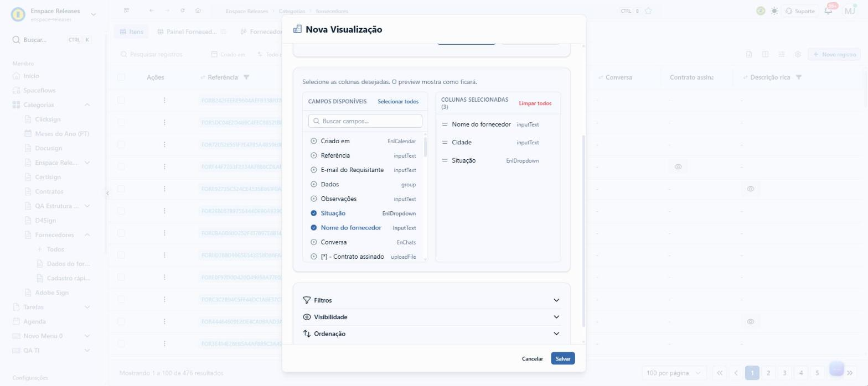Viewport: 868px width, 386px height.
Task: Expand the QA TI menu
Action: click(87, 350)
